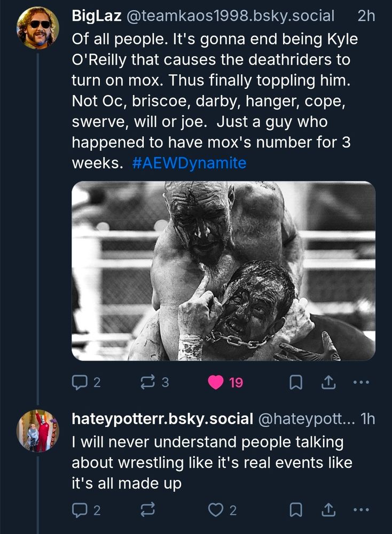392x534 pixels.
Task: Click the reply icon on hateypotterr's reply
Action: pyautogui.click(x=78, y=511)
